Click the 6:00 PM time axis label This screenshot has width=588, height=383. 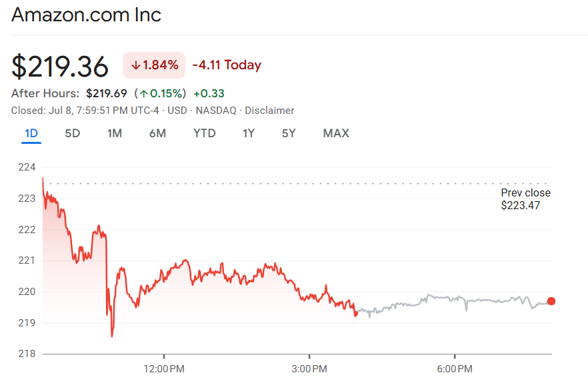(455, 368)
